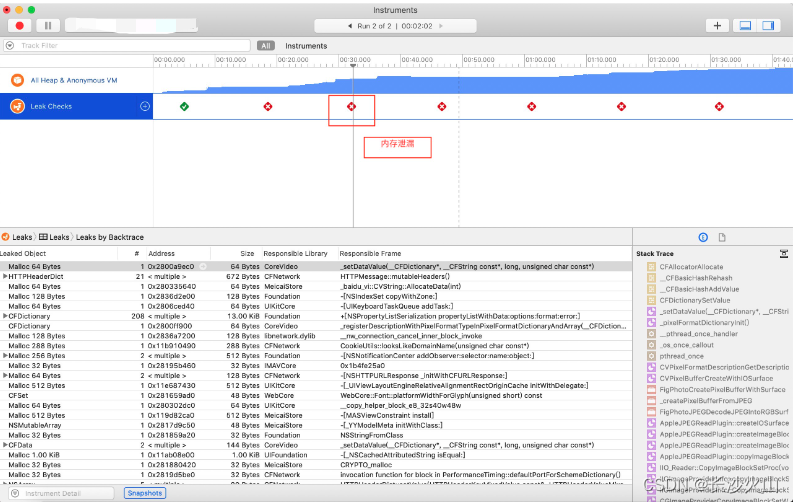
Task: Click the CVPixelBufferCreateWithIOSurface frame icon
Action: (651, 379)
